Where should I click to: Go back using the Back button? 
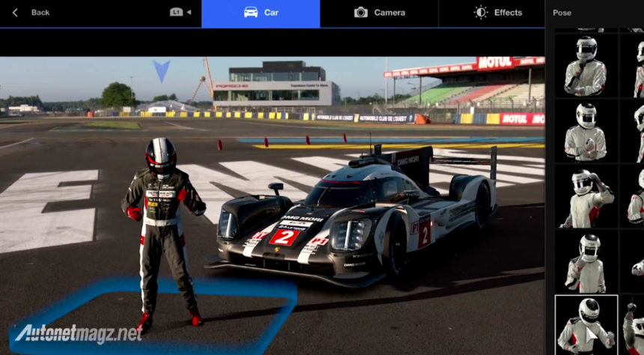coord(31,12)
